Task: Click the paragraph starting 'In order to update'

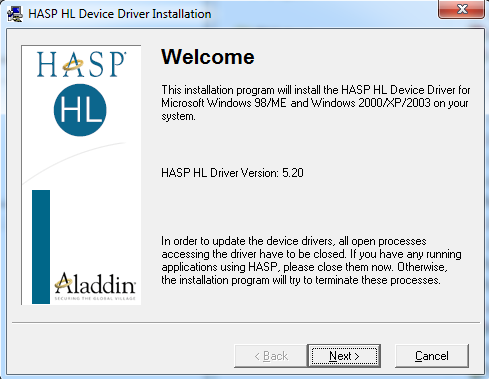Action: pyautogui.click(x=311, y=260)
